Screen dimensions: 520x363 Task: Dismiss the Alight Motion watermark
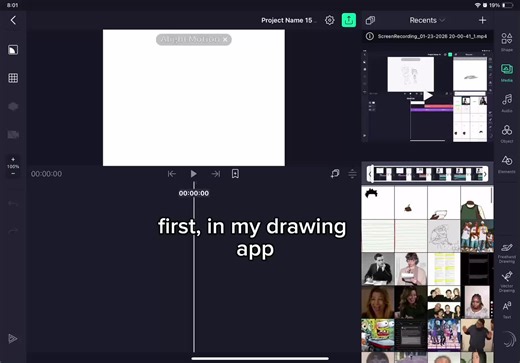pyautogui.click(x=225, y=40)
